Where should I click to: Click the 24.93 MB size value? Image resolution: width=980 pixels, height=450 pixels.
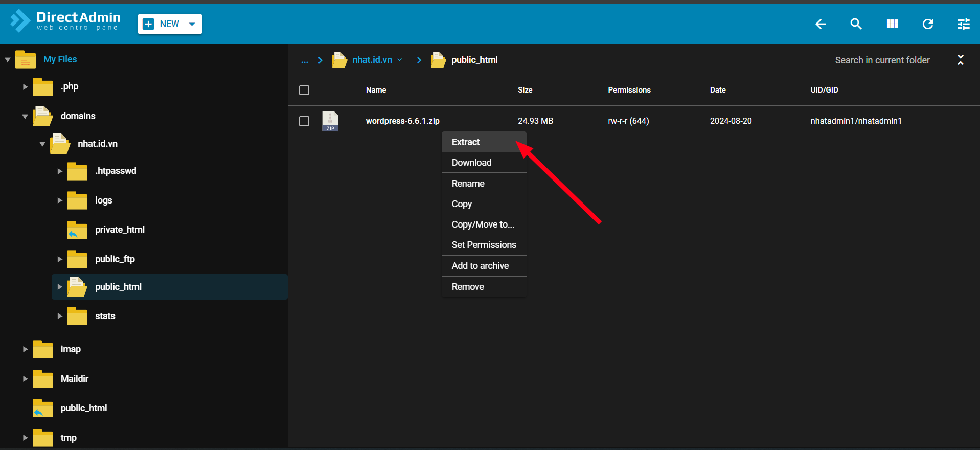(536, 121)
